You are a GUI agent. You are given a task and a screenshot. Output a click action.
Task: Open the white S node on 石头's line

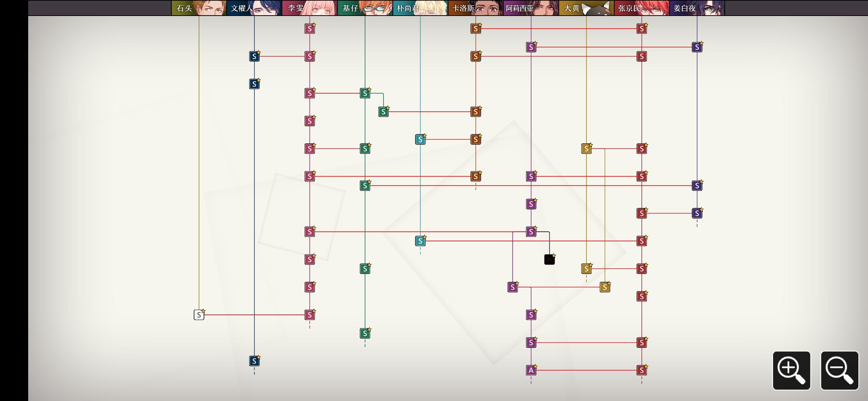pos(199,315)
